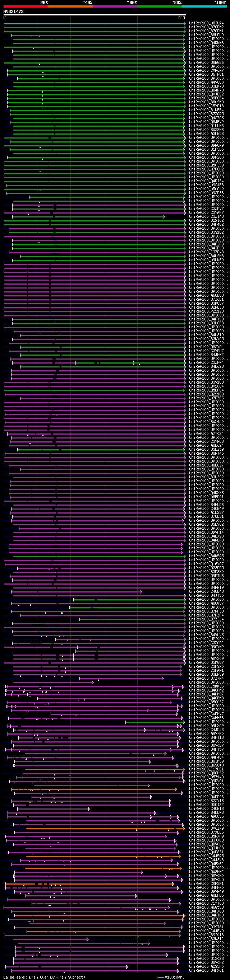The width and height of the screenshot is (230, 980).
Task: Open UniRef100_A4VCG0
Action: [206, 83]
